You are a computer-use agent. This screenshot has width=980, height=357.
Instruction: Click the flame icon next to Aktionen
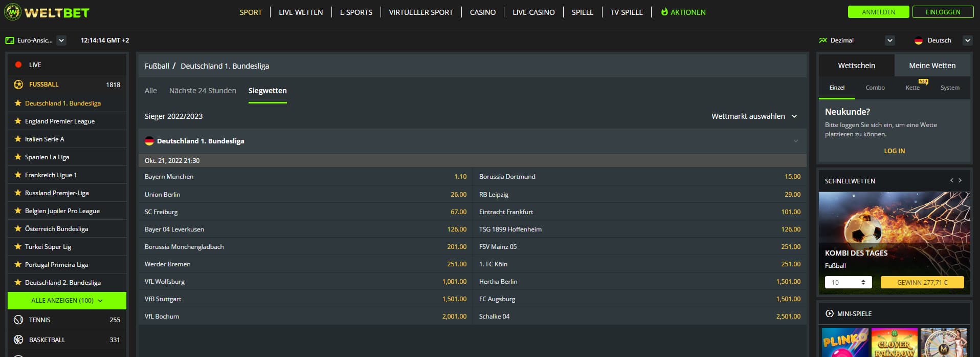pos(664,12)
